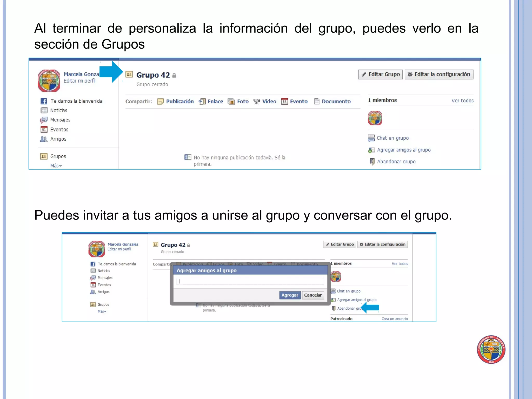The width and height of the screenshot is (532, 399).
Task: Click Ver todos link in bottom screenshot
Action: [x=400, y=264]
